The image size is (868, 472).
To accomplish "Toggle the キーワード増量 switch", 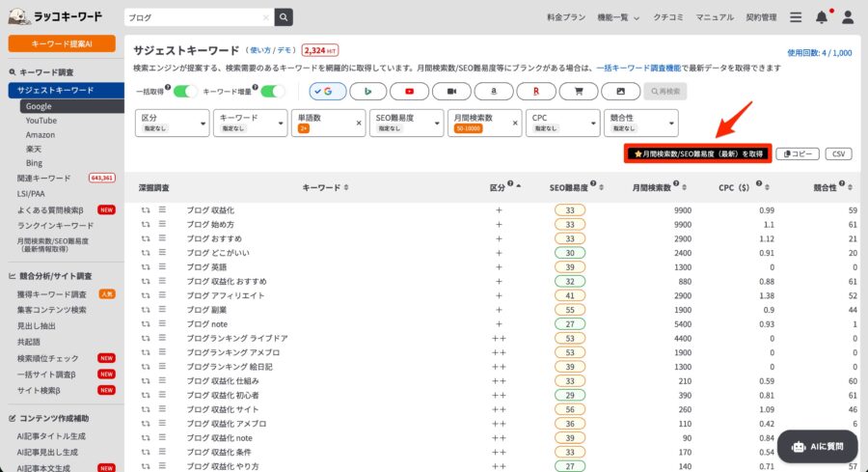I will (272, 92).
